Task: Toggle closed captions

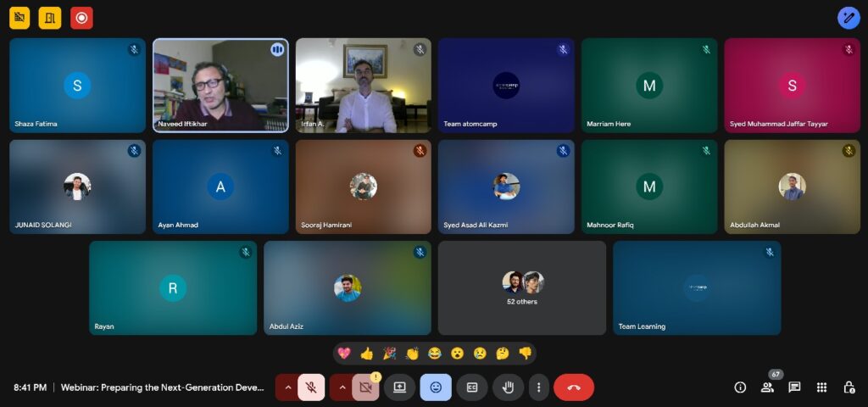Action: click(x=472, y=387)
